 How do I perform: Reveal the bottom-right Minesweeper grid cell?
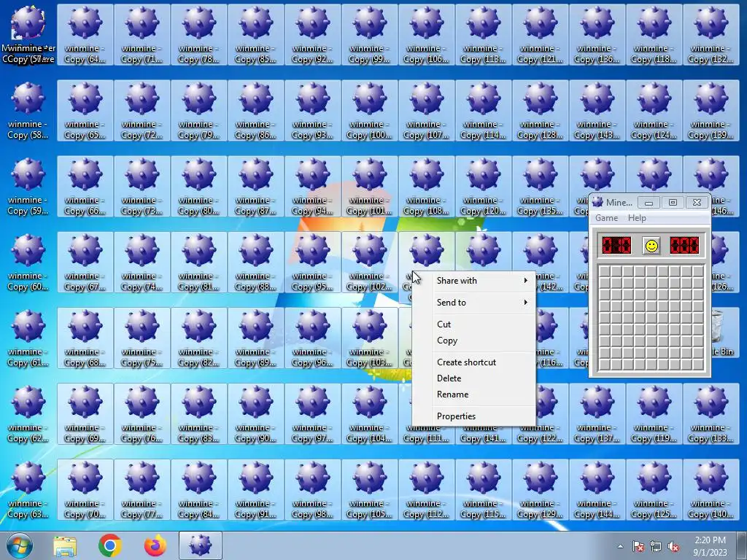coord(698,365)
